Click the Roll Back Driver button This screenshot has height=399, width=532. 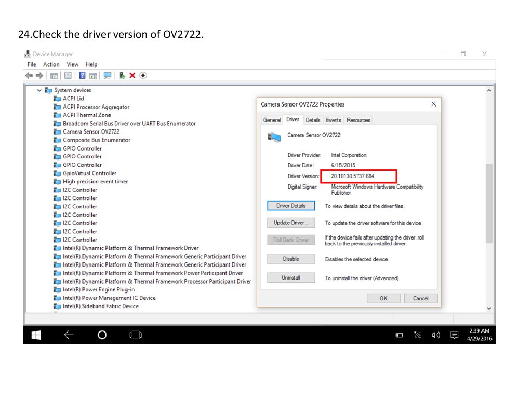tap(291, 240)
